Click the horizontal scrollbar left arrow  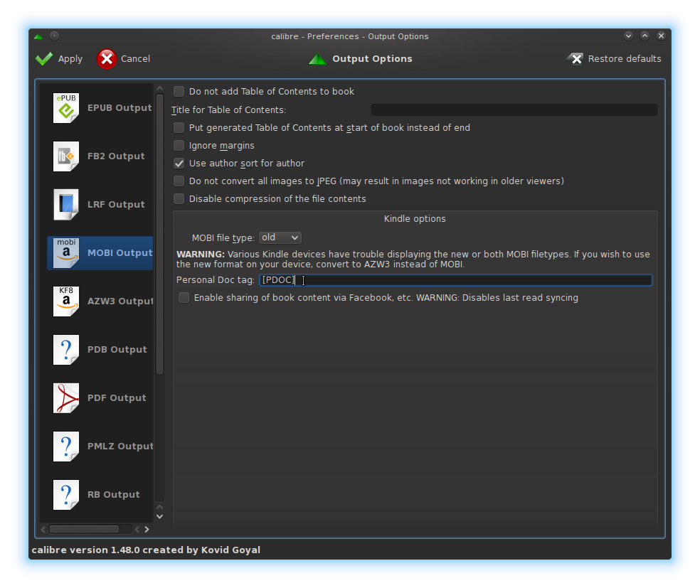(43, 530)
